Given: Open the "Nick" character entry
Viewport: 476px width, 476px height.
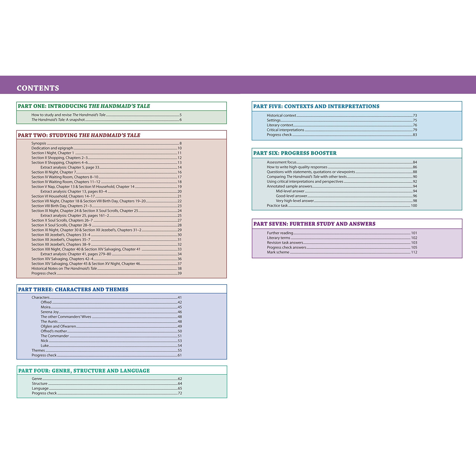Looking at the screenshot, I should (x=111, y=341).
